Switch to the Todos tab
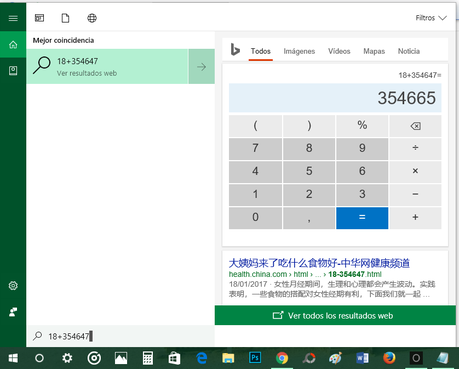 point(261,51)
